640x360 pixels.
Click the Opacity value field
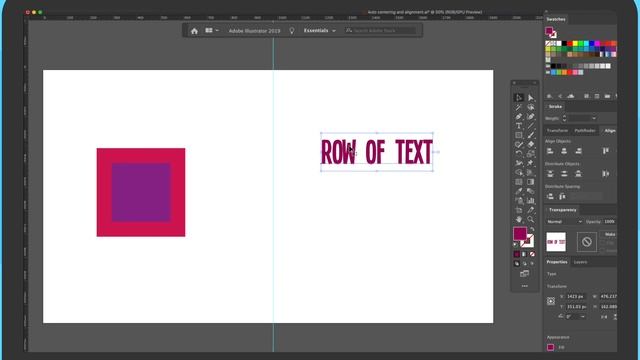609,222
